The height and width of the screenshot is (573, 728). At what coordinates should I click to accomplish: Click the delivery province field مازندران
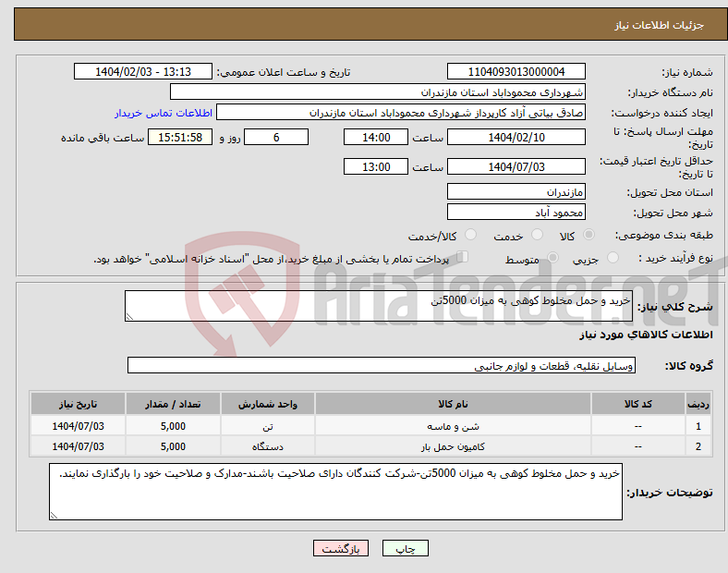pos(516,191)
